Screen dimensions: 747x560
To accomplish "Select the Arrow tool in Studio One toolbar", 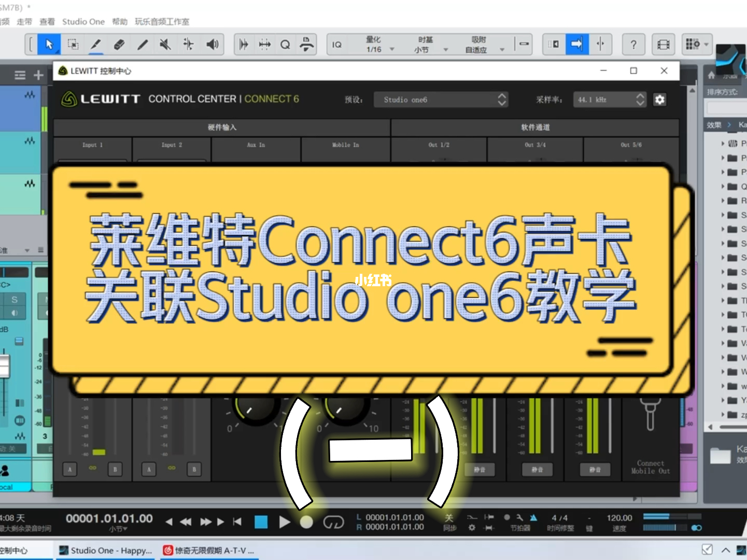I will tap(49, 45).
